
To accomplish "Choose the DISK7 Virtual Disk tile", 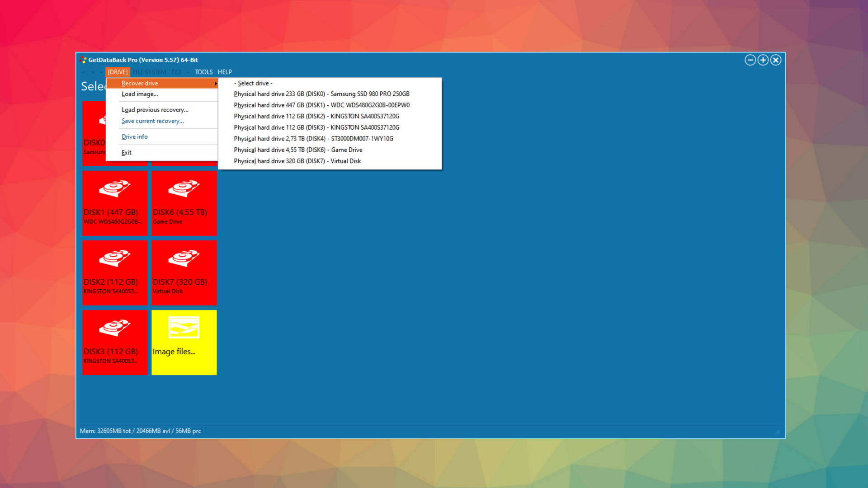I will [184, 272].
